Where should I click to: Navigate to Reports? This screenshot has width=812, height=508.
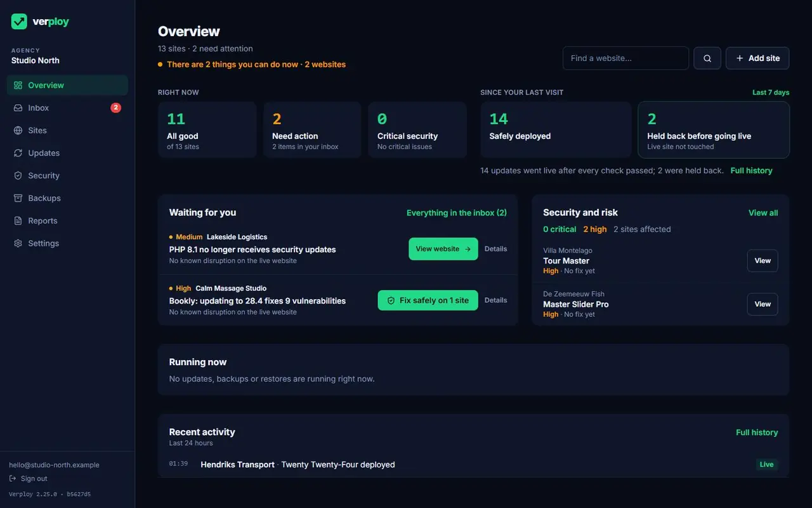[x=67, y=220]
